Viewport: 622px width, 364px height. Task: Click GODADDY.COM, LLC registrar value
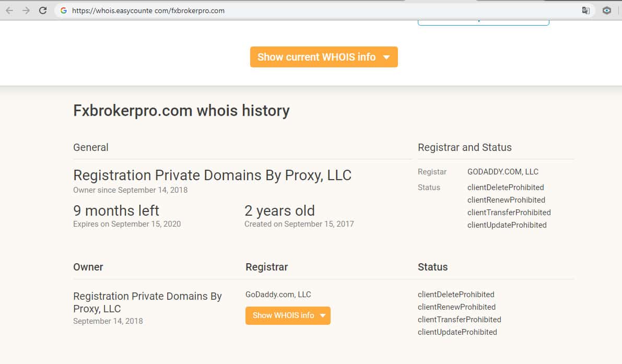point(502,172)
